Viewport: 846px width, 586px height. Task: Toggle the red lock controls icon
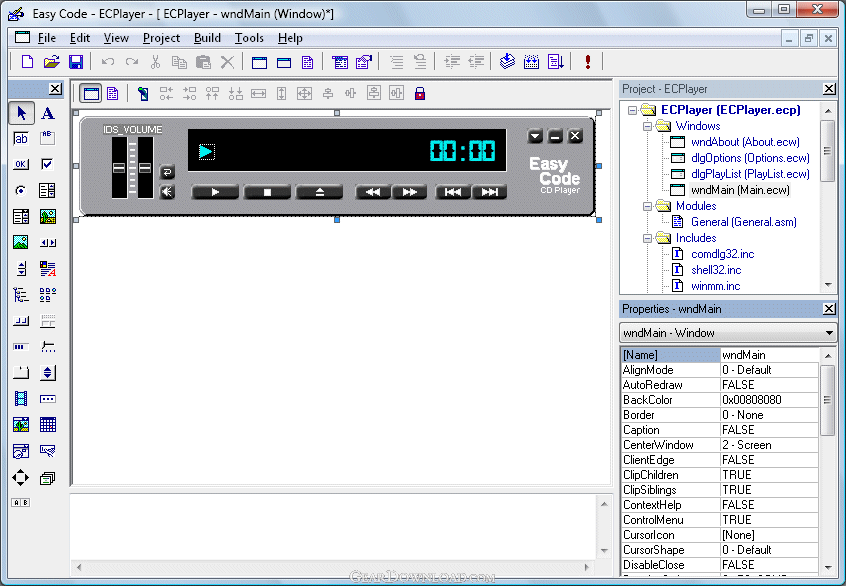pos(420,94)
